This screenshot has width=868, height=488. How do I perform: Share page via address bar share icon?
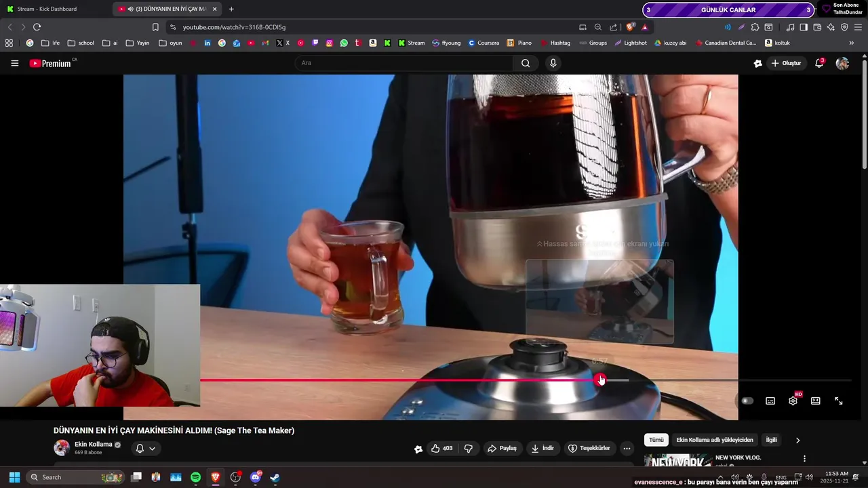(614, 27)
